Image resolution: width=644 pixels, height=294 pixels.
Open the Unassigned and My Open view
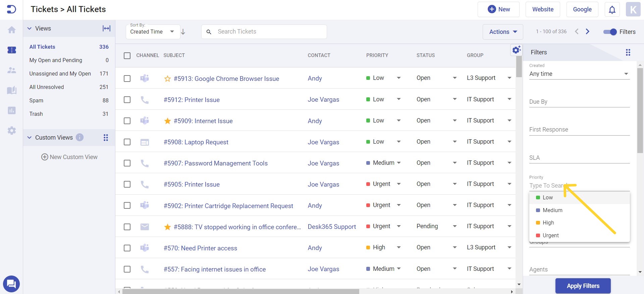click(x=60, y=73)
